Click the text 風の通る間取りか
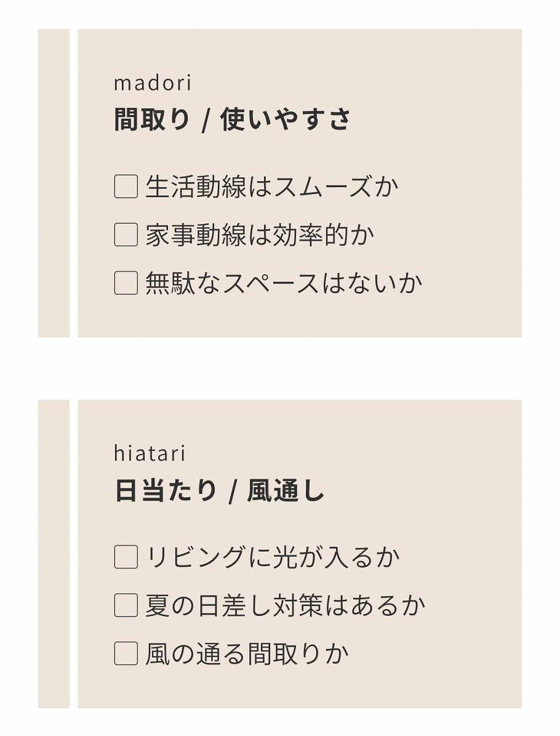 click(247, 654)
